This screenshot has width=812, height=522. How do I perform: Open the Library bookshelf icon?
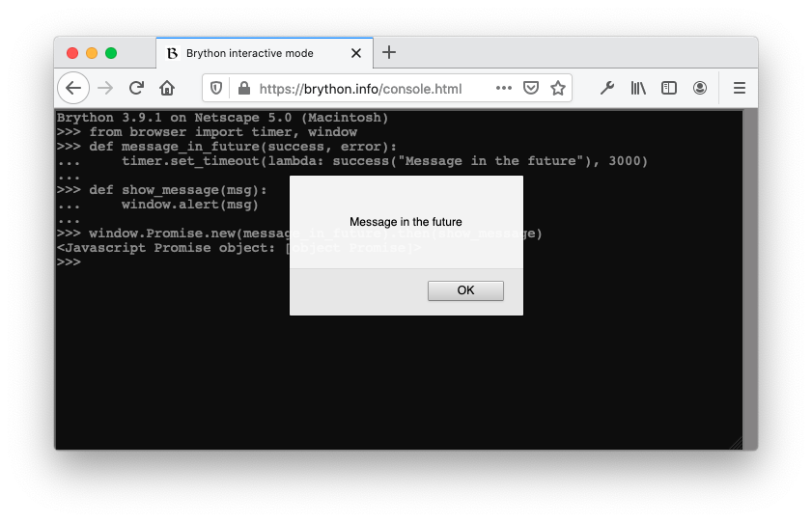(638, 88)
